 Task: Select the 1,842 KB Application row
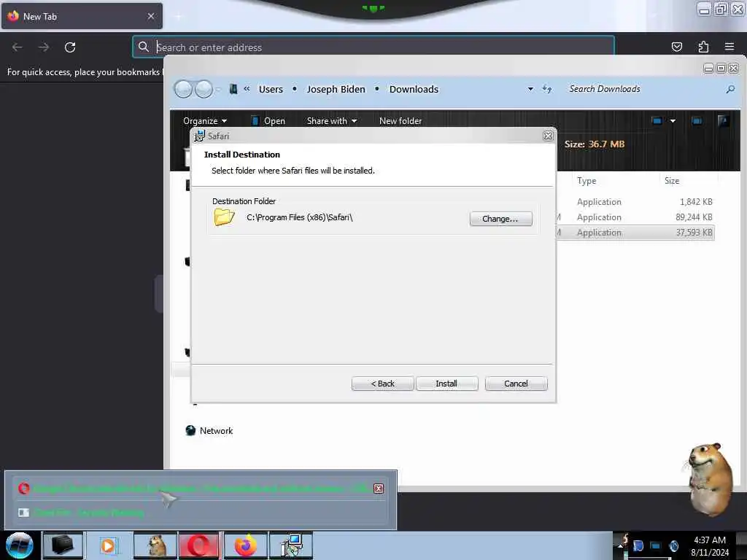coord(635,202)
